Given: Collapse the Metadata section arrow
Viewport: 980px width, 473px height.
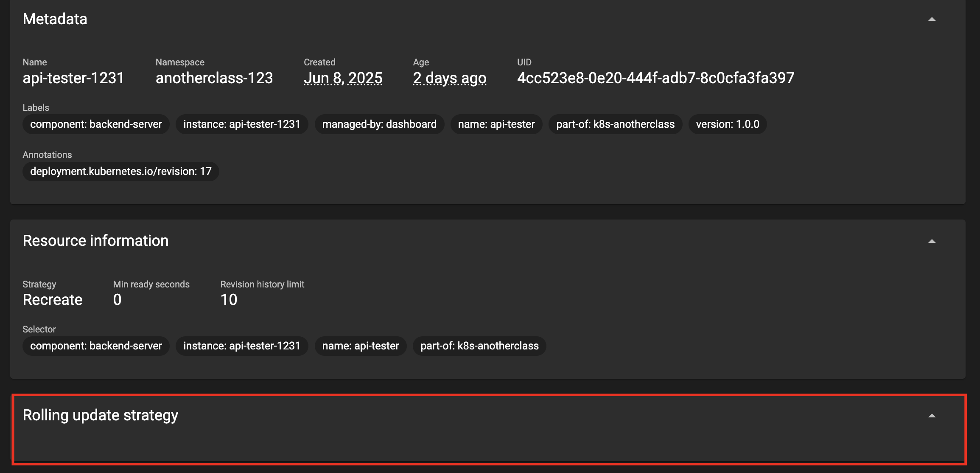Looking at the screenshot, I should [932, 20].
